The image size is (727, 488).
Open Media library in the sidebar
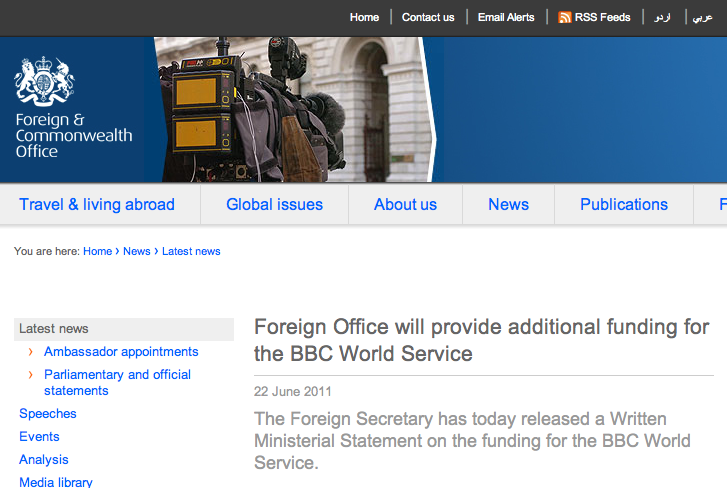tap(56, 482)
